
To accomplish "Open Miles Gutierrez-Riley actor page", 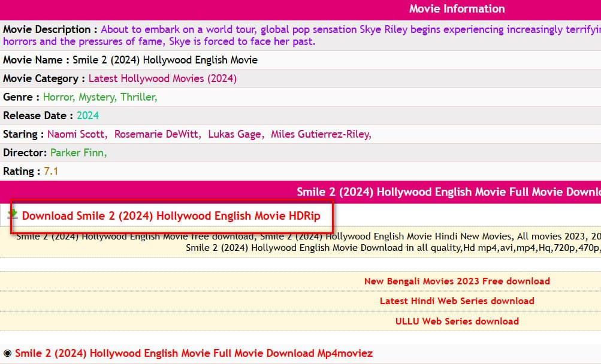I will click(321, 135).
